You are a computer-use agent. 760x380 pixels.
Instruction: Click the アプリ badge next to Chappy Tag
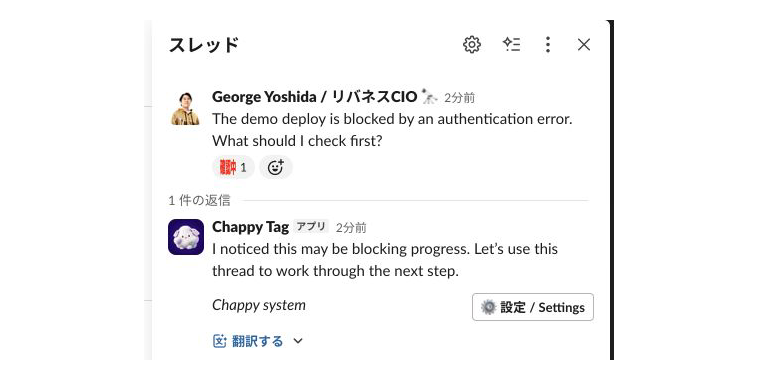click(311, 226)
